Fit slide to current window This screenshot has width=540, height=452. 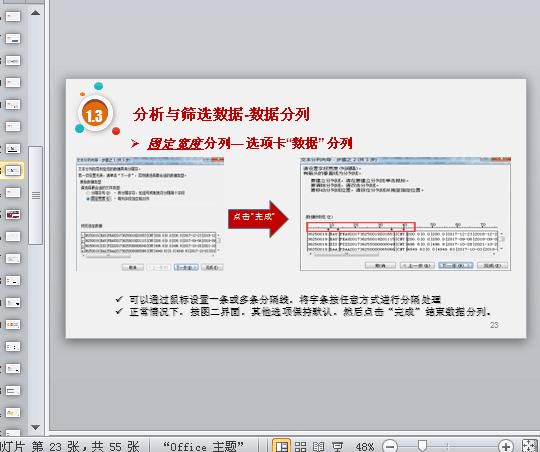530,446
